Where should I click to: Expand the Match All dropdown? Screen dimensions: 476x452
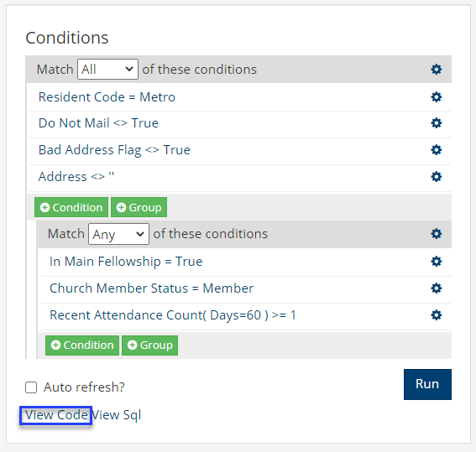pos(107,70)
